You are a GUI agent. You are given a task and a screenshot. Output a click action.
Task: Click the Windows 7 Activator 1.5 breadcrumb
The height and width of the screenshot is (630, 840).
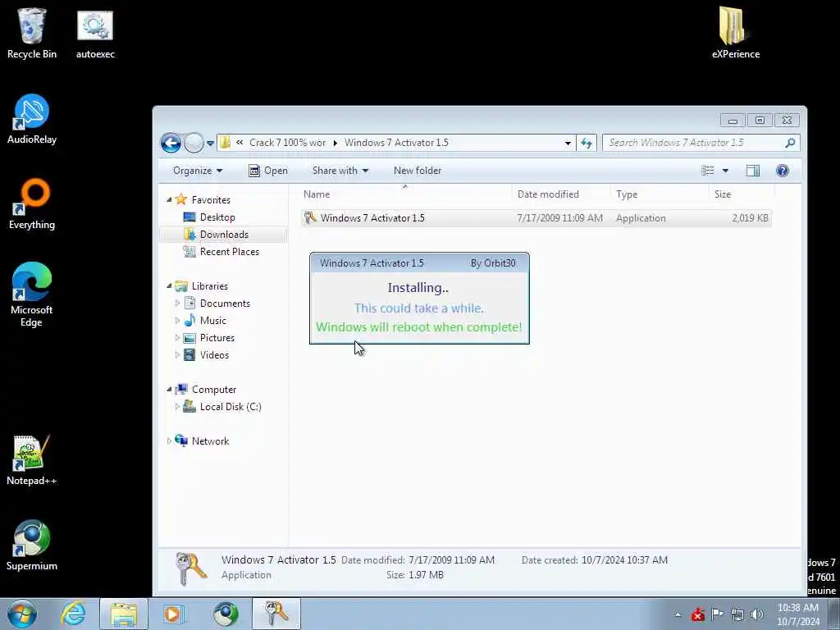[x=396, y=143]
